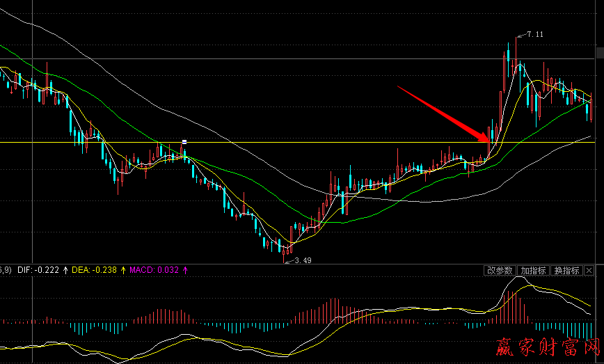Click the 改参数 button
604x364 pixels.
point(499,270)
